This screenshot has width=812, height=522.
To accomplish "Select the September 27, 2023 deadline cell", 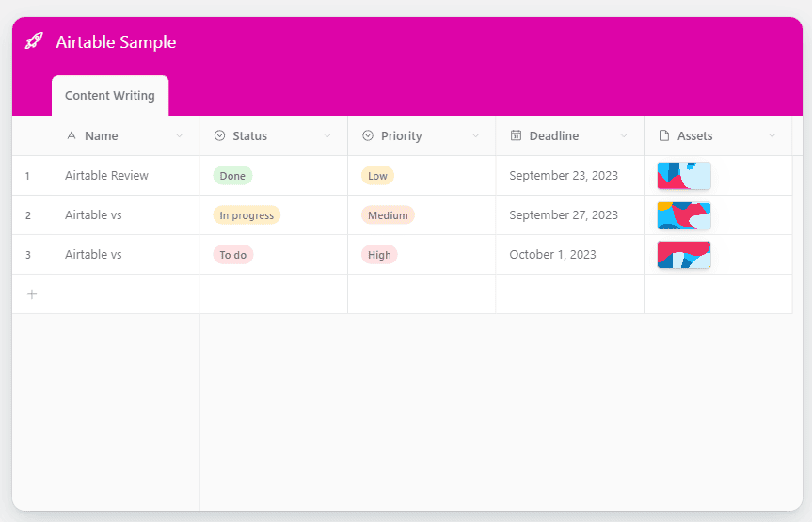I will pyautogui.click(x=564, y=215).
